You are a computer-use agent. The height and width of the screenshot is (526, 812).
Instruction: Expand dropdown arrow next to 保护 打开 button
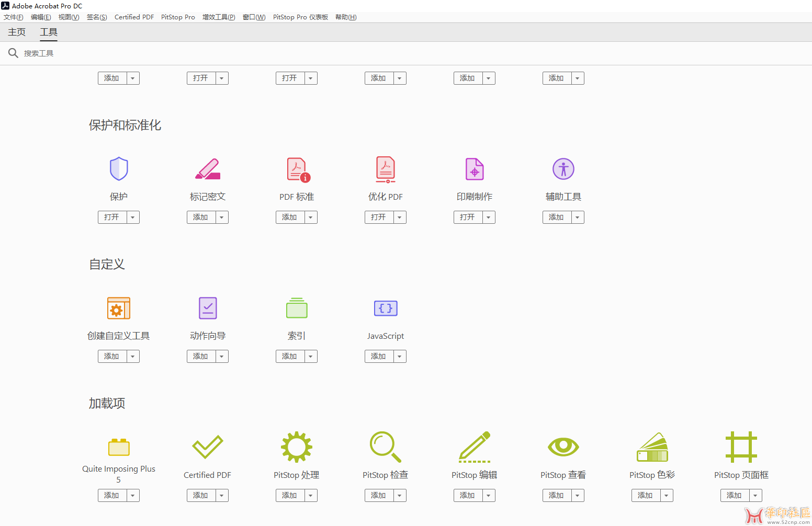point(133,218)
